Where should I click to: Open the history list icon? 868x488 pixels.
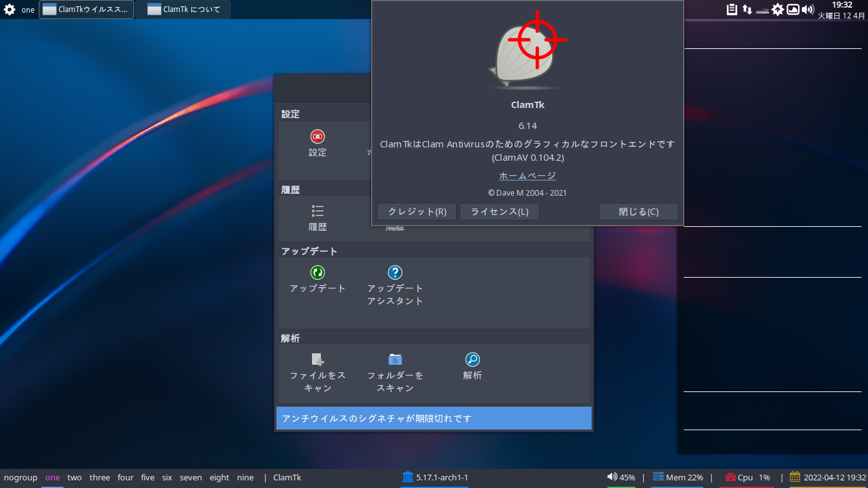coord(318,211)
